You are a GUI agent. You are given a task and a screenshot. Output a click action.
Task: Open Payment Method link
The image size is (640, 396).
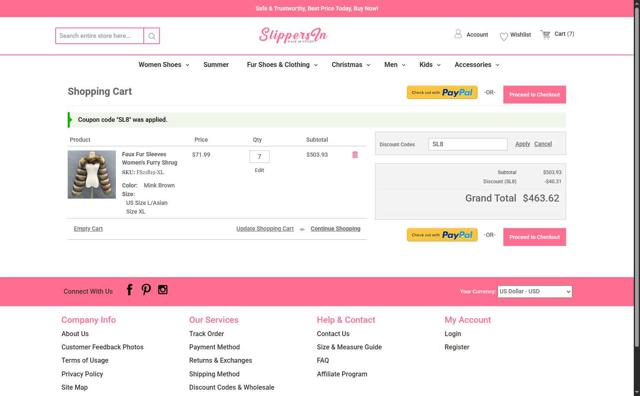tap(214, 347)
